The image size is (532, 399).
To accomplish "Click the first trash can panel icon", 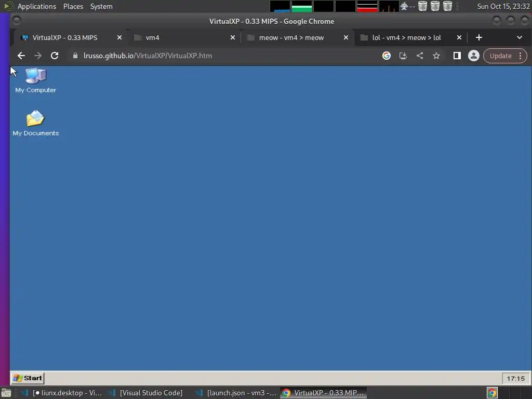I will (x=422, y=6).
